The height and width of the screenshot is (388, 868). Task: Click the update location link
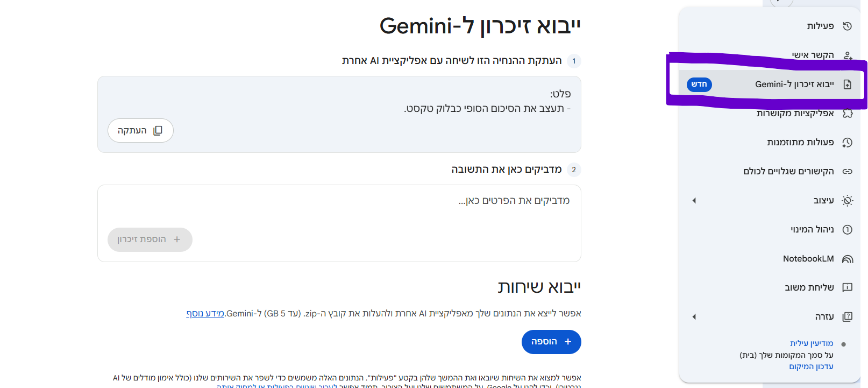click(x=811, y=366)
